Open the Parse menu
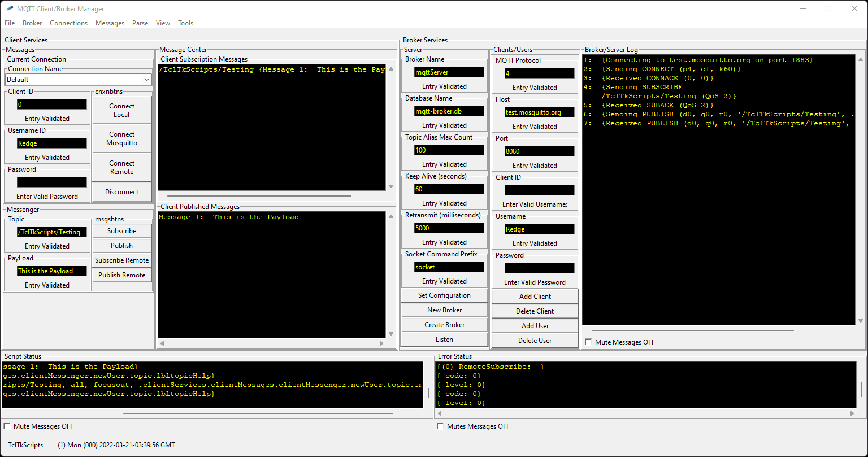The height and width of the screenshot is (457, 868). click(x=140, y=23)
